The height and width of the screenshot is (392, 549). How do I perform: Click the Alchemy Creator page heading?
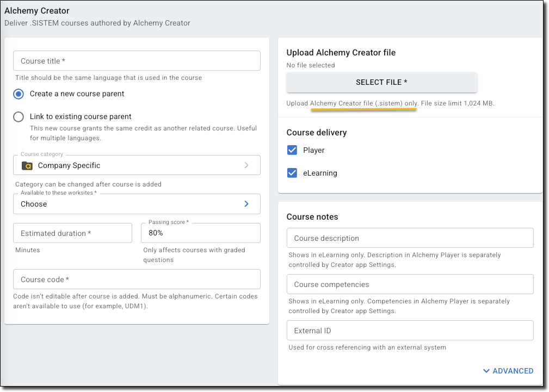pos(37,11)
